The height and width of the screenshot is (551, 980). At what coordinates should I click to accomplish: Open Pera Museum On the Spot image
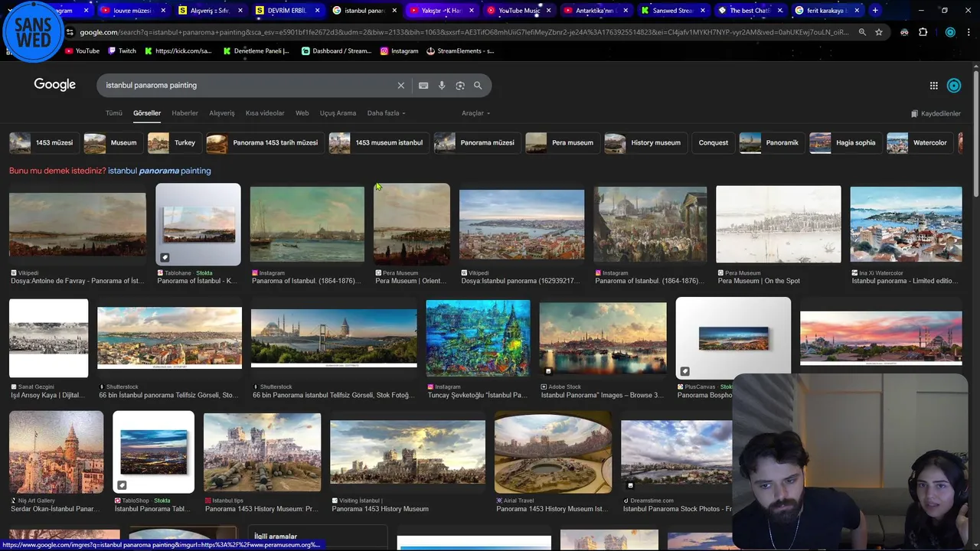778,224
